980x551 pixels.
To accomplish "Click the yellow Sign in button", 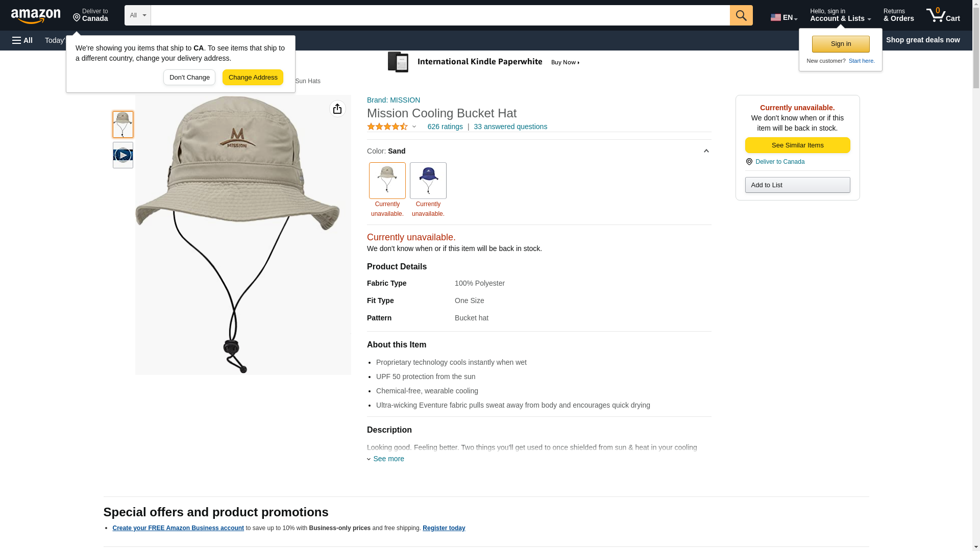I will [840, 44].
